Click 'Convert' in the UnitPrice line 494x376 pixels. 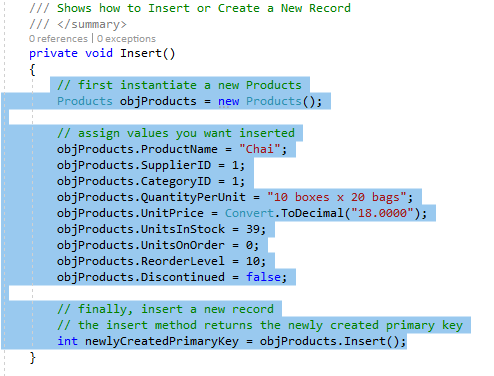(x=249, y=213)
